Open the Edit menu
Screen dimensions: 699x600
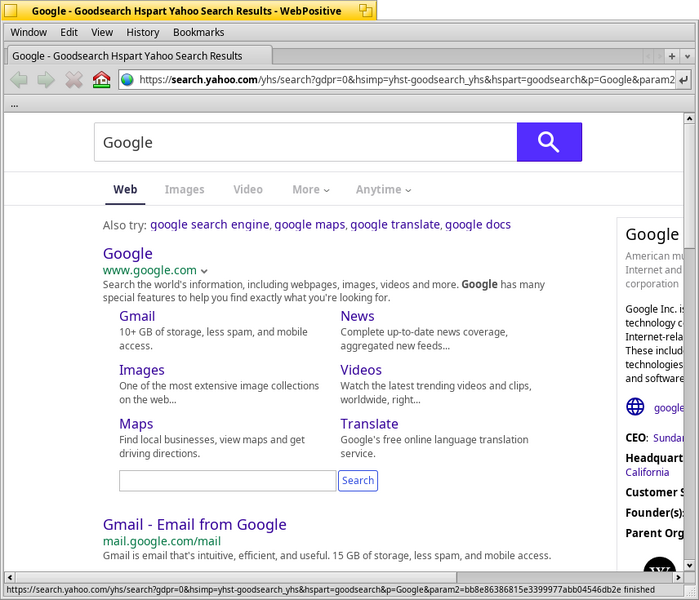point(69,33)
